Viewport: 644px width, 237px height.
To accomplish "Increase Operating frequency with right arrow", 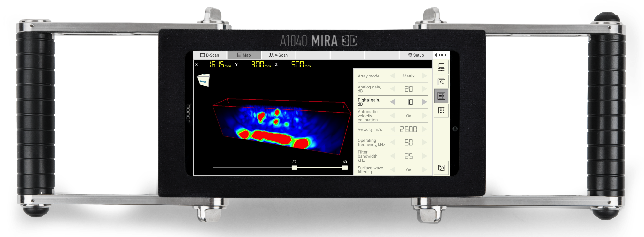I will [424, 142].
